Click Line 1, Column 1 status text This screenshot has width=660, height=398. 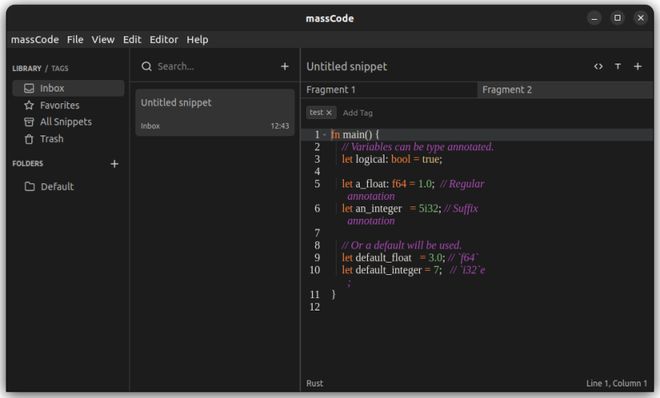pyautogui.click(x=616, y=383)
